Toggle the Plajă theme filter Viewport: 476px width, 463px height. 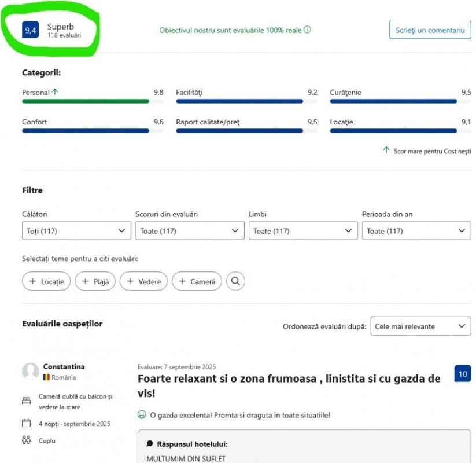coord(95,281)
